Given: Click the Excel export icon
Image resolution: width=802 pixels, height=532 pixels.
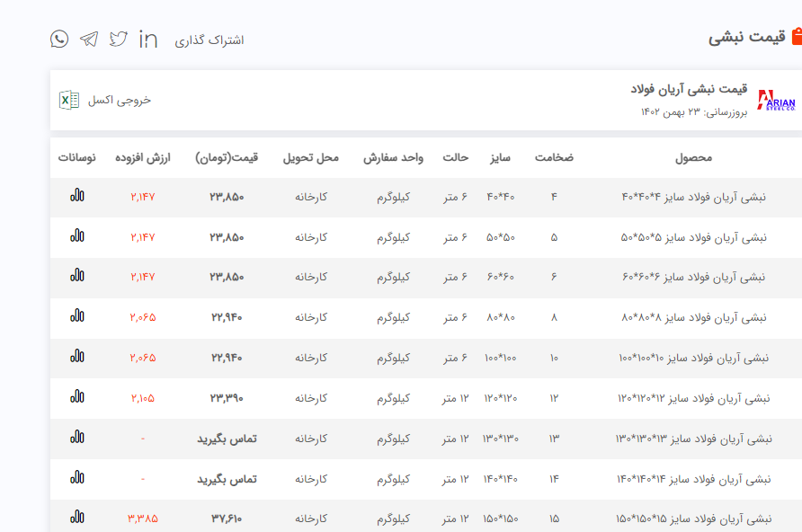Looking at the screenshot, I should click(x=69, y=100).
